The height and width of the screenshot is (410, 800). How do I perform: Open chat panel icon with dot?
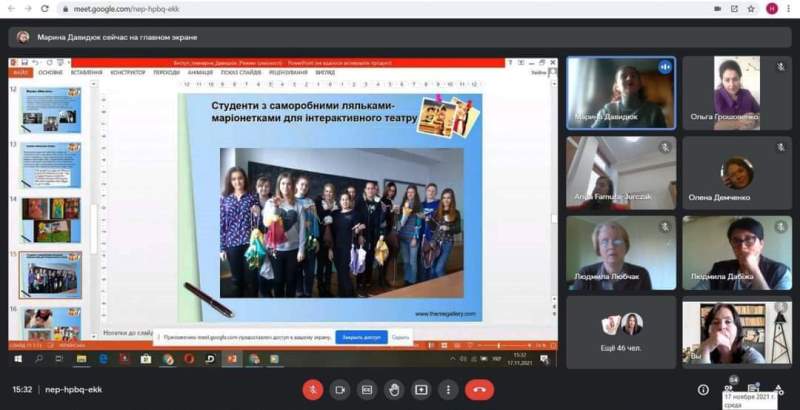click(754, 389)
